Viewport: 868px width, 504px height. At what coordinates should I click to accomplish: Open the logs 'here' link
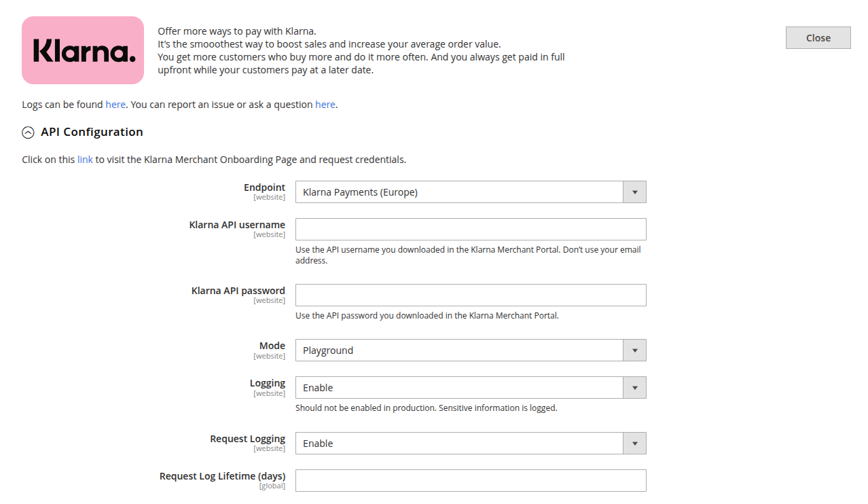(x=115, y=105)
